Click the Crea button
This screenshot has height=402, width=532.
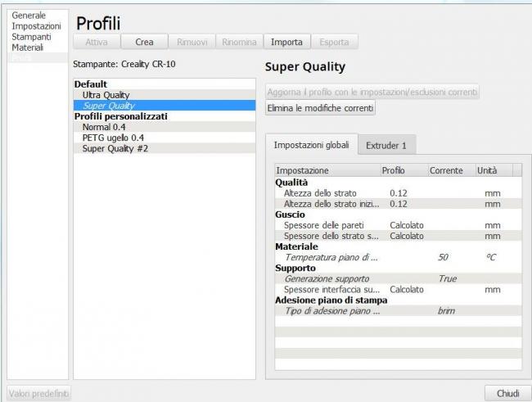[x=143, y=42]
